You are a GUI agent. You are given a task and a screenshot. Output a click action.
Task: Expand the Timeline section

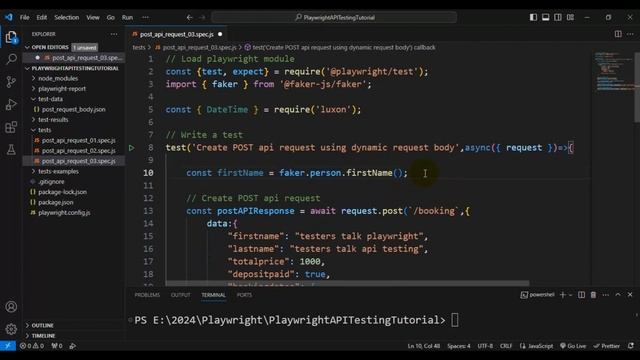(43, 336)
